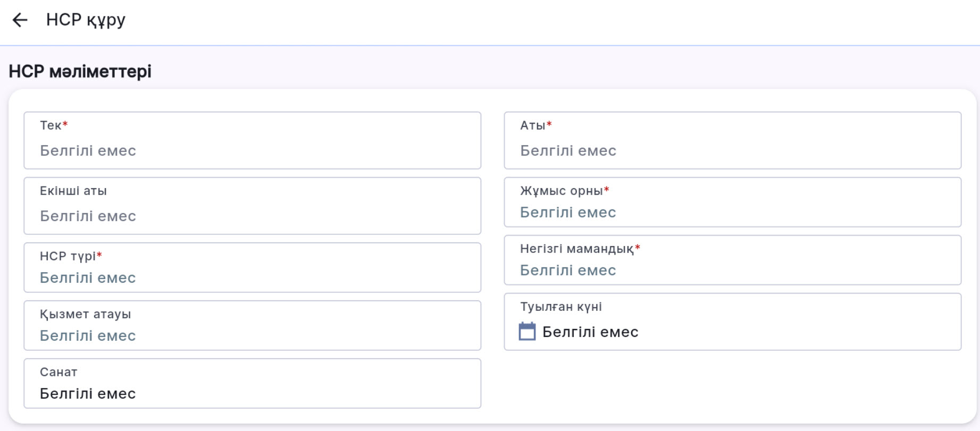
Task: Click required asterisk after НСР түрі
Action: pyautogui.click(x=99, y=255)
